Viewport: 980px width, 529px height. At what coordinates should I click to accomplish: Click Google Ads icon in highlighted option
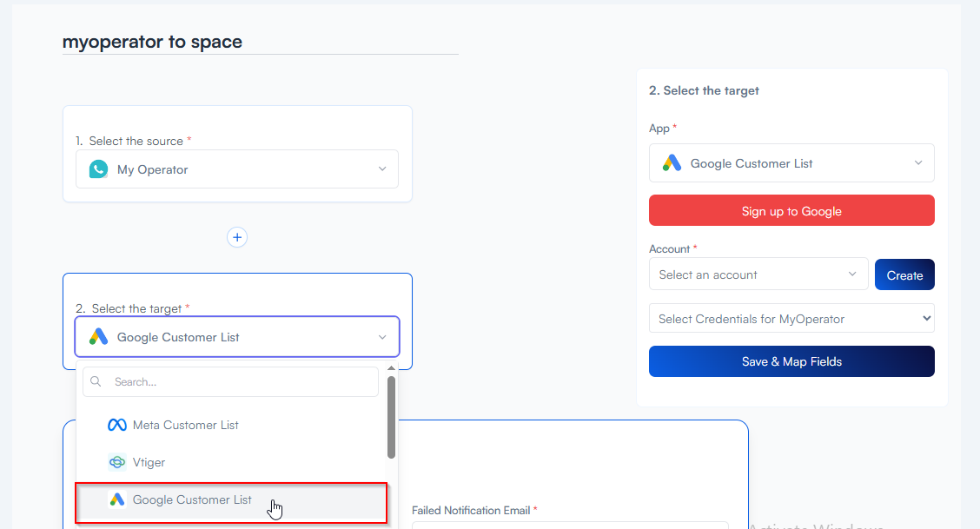pyautogui.click(x=117, y=499)
